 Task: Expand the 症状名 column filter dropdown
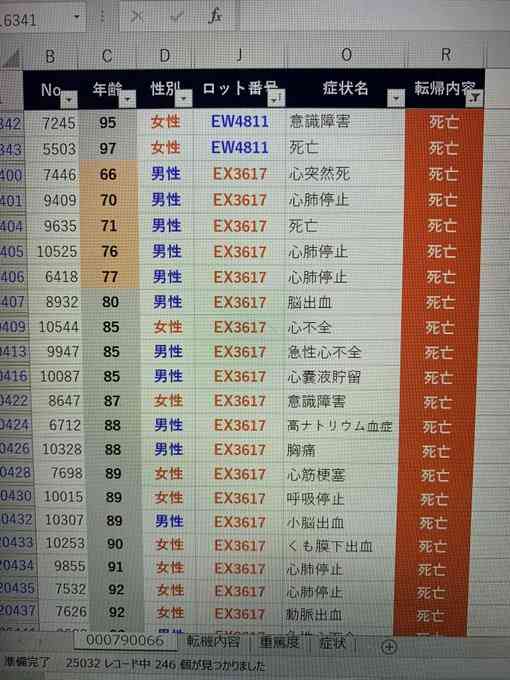click(x=396, y=98)
